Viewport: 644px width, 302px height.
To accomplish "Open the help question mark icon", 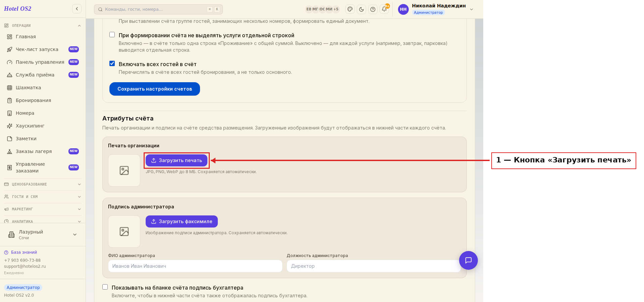I will pyautogui.click(x=373, y=9).
